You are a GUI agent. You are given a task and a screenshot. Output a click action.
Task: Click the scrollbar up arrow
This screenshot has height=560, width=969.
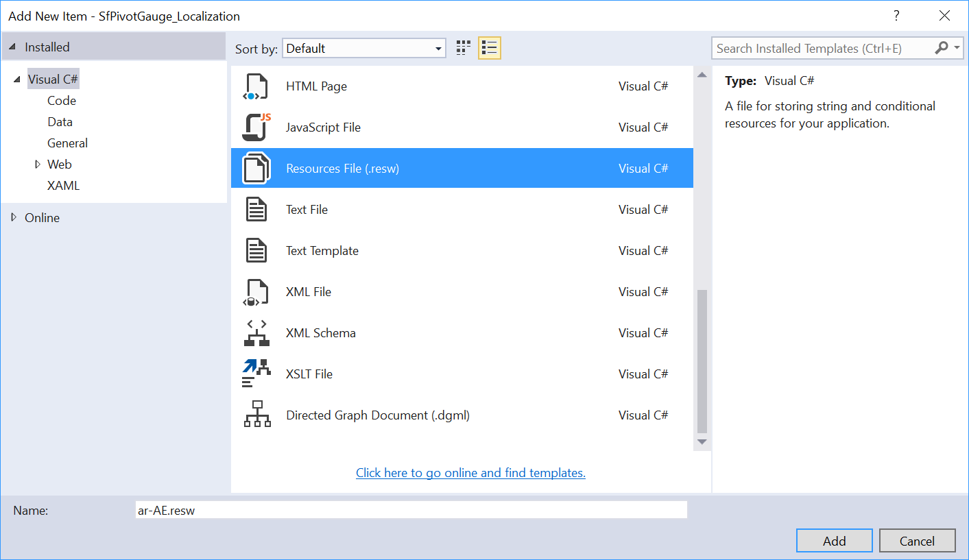(x=702, y=75)
